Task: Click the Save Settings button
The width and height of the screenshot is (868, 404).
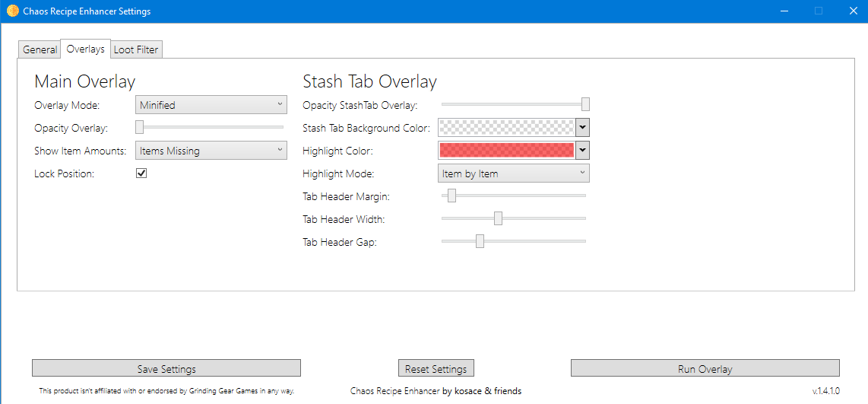Action: point(166,368)
